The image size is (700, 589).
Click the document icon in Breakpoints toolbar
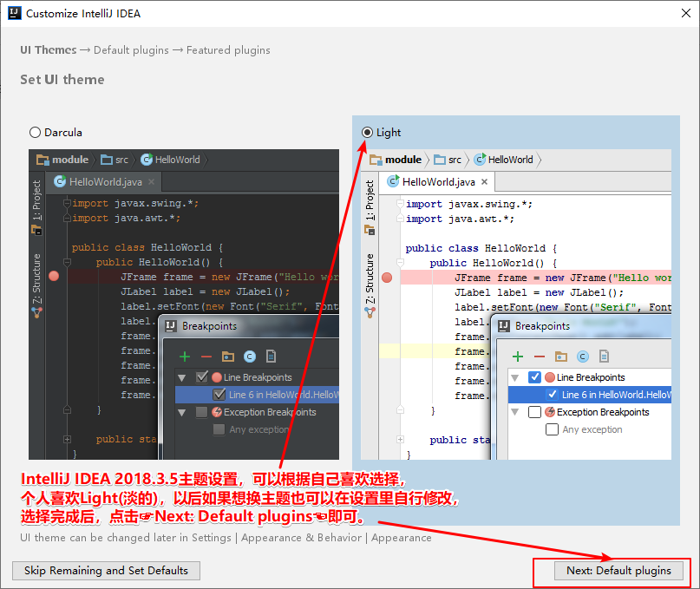605,356
